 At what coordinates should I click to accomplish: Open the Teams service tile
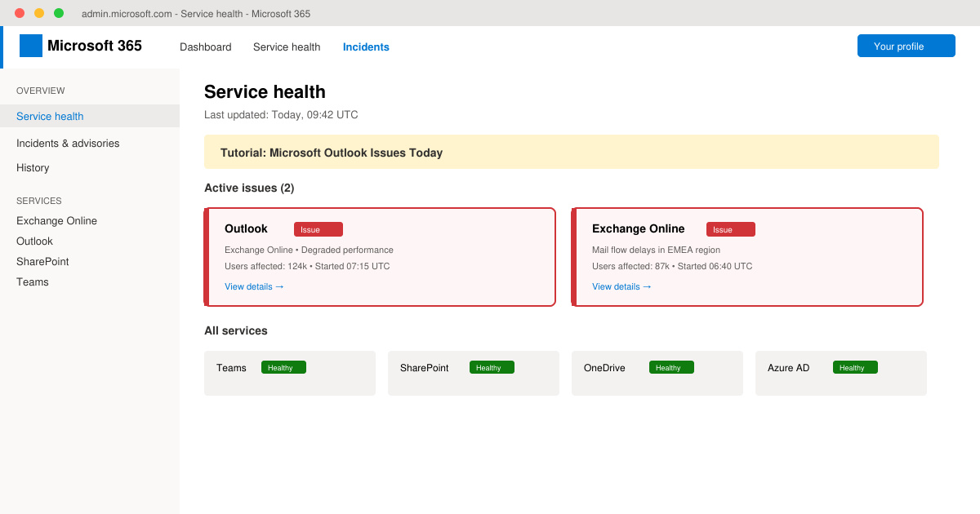click(290, 373)
